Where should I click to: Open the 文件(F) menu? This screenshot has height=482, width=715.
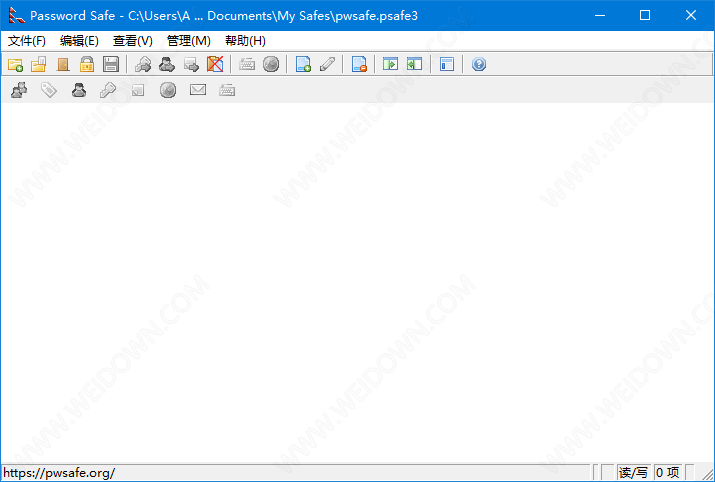[x=27, y=40]
